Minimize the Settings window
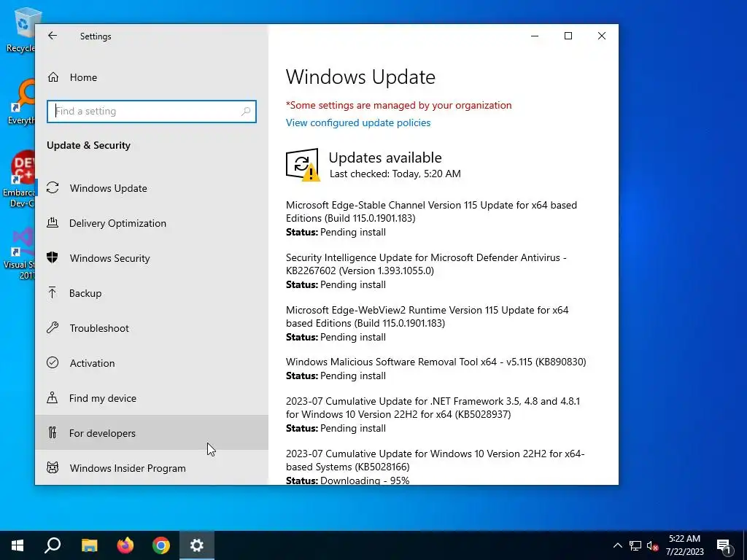747x560 pixels. click(x=535, y=36)
